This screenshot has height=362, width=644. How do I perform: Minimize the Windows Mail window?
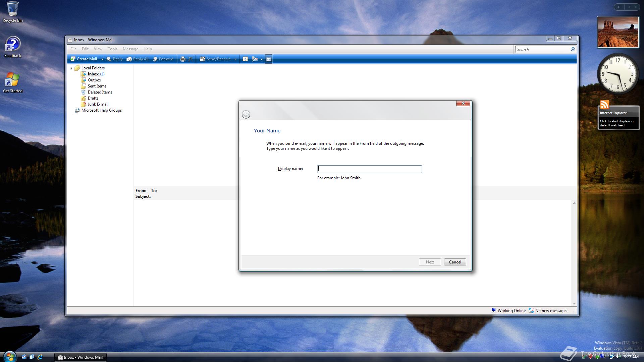(550, 39)
